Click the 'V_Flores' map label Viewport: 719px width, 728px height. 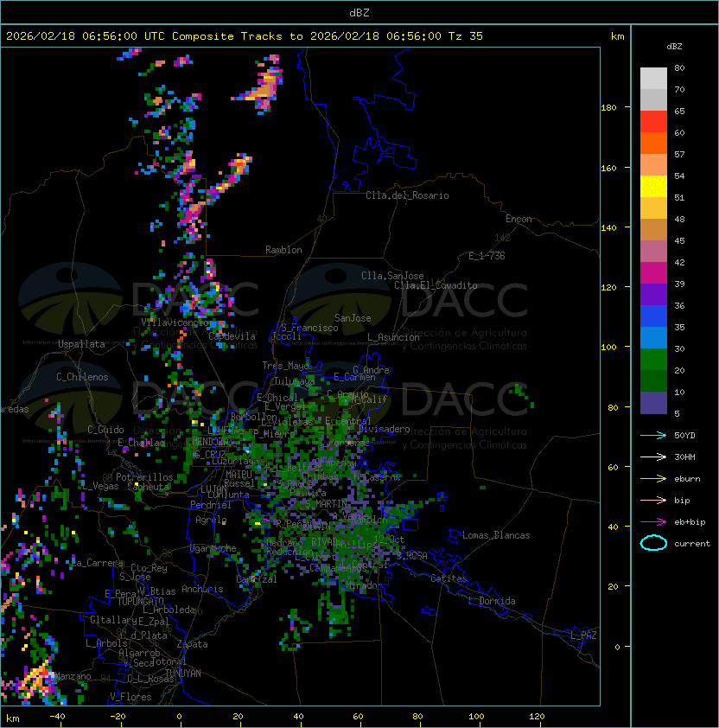(x=130, y=697)
